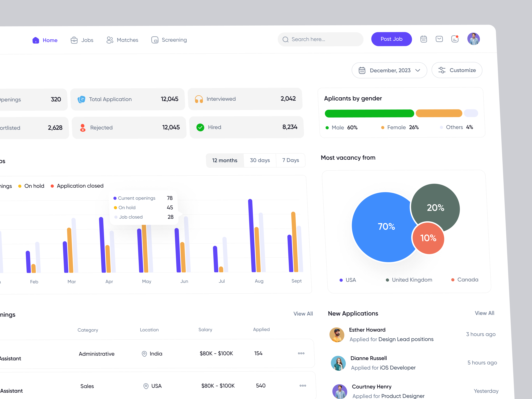
Task: Open the calendar icon in the top bar
Action: click(424, 39)
